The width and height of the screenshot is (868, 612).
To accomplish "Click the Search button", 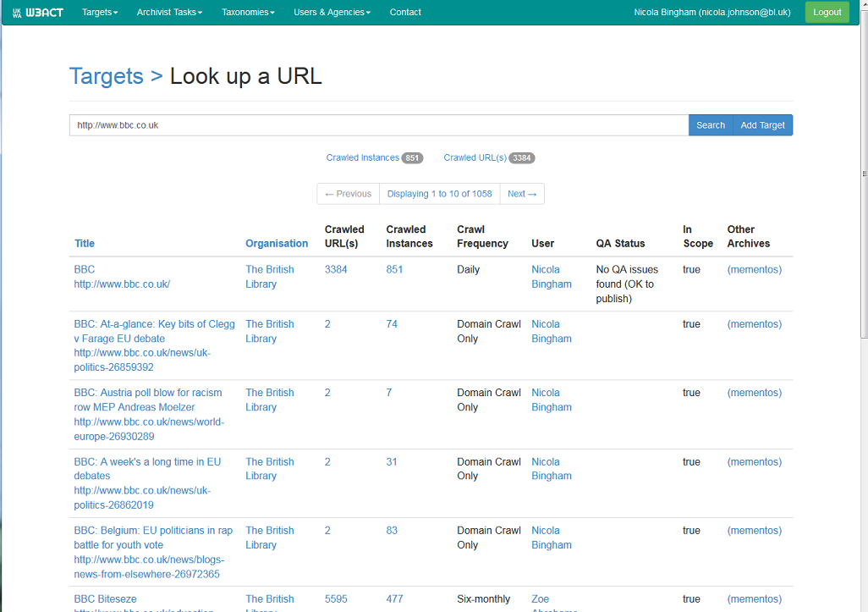I will pyautogui.click(x=711, y=125).
